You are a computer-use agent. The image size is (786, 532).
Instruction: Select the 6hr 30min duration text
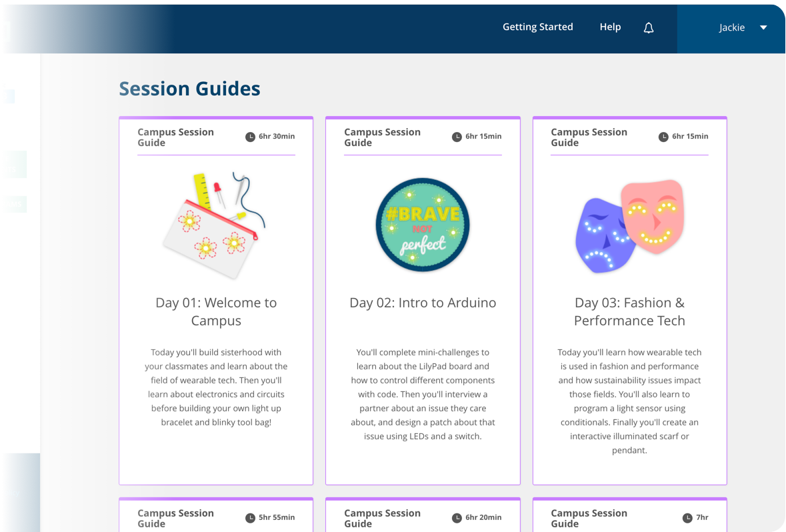click(277, 137)
